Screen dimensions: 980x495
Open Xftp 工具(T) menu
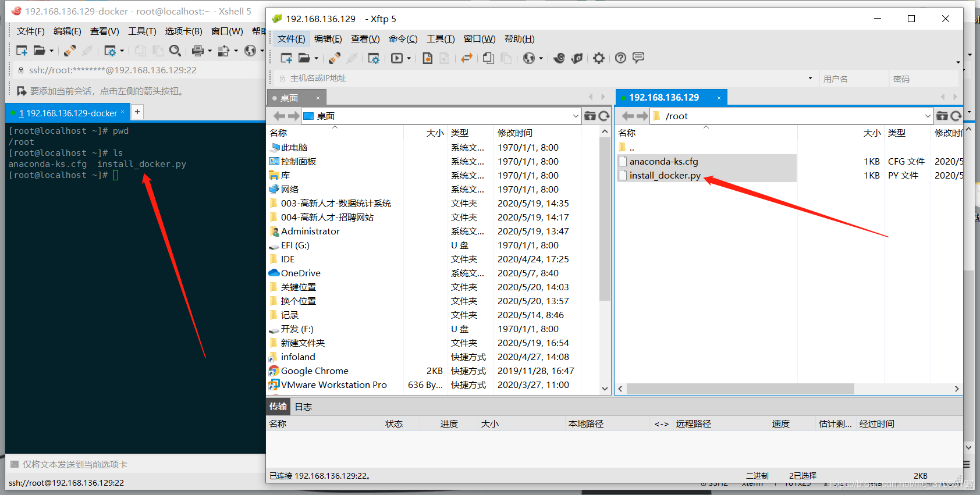coord(441,38)
